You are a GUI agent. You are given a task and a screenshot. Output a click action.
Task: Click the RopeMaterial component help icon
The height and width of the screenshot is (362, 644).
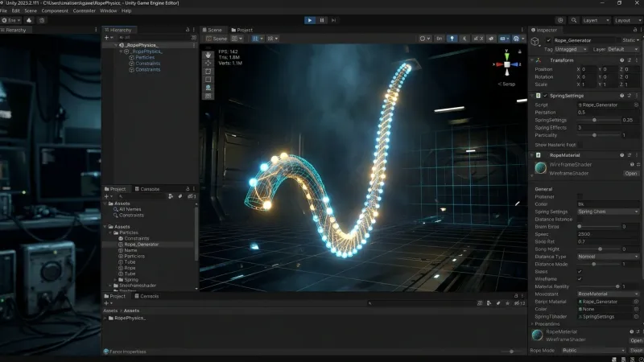coord(621,155)
